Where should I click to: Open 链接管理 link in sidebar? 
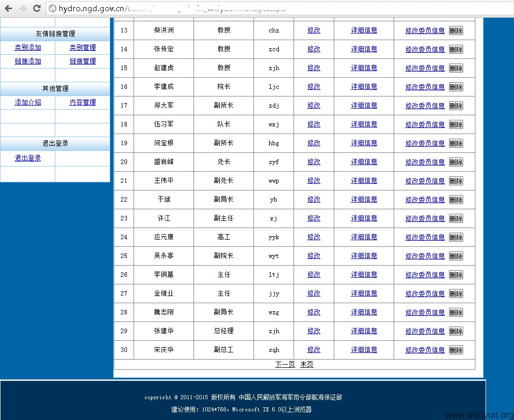point(83,61)
